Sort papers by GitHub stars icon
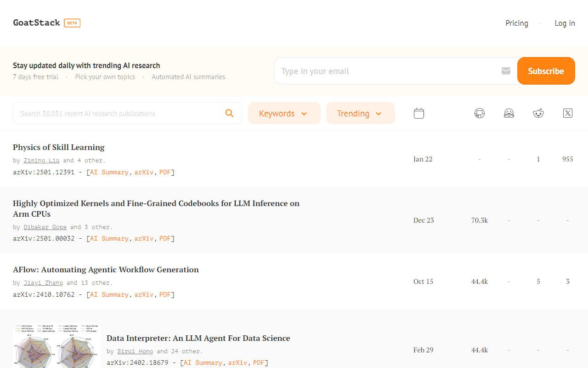Image resolution: width=588 pixels, height=368 pixels. click(x=479, y=113)
